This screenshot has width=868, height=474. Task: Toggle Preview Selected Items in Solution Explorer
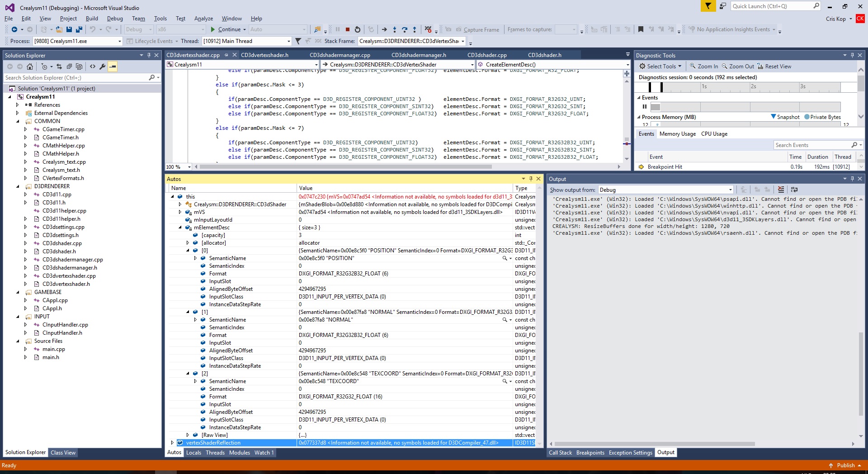coord(113,66)
